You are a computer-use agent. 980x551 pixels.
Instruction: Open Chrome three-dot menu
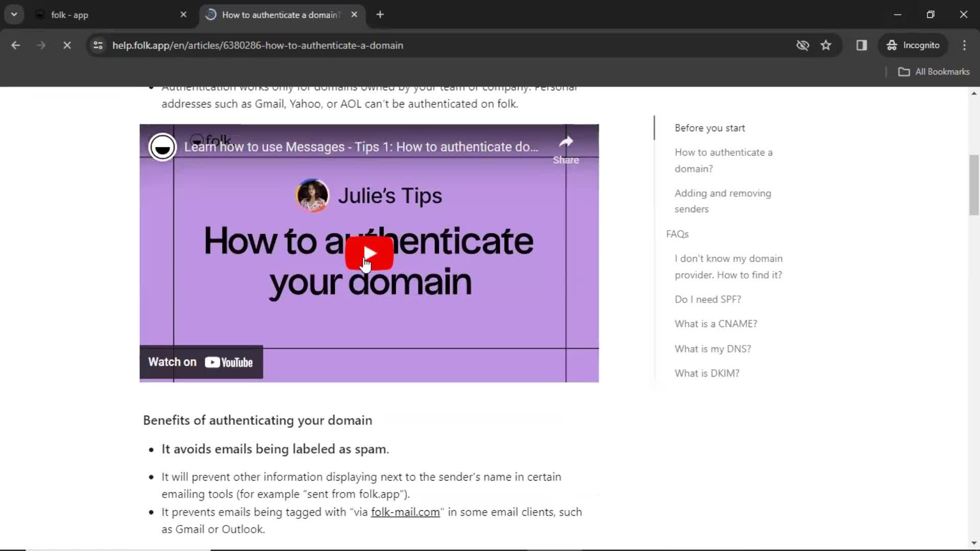coord(964,45)
